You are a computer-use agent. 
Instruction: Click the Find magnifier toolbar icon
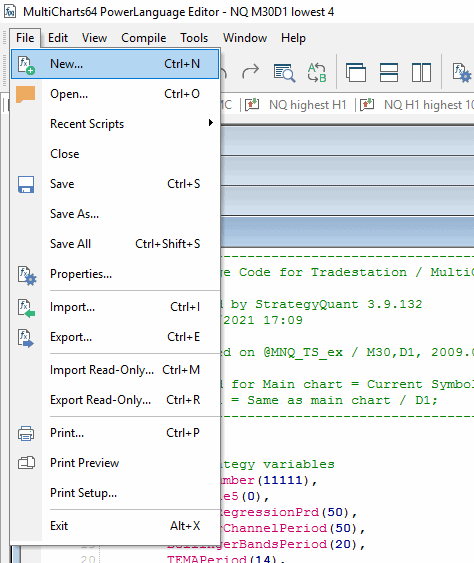click(284, 73)
